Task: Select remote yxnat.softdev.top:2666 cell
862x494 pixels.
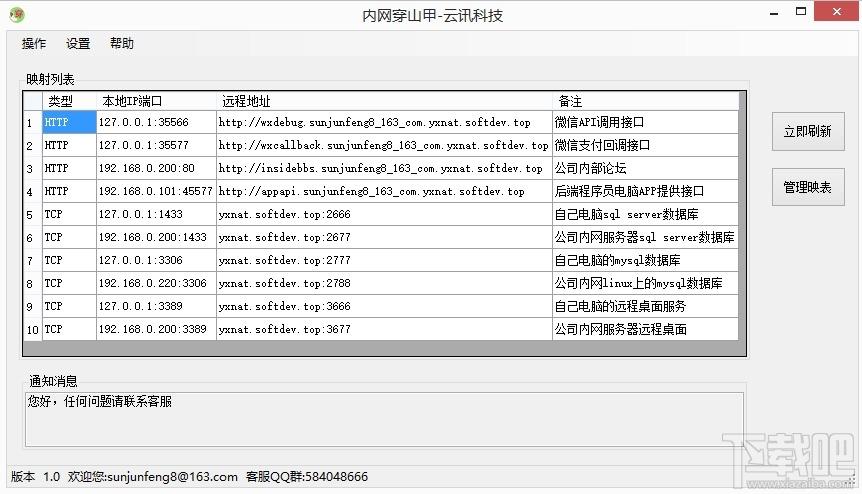Action: 384,214
